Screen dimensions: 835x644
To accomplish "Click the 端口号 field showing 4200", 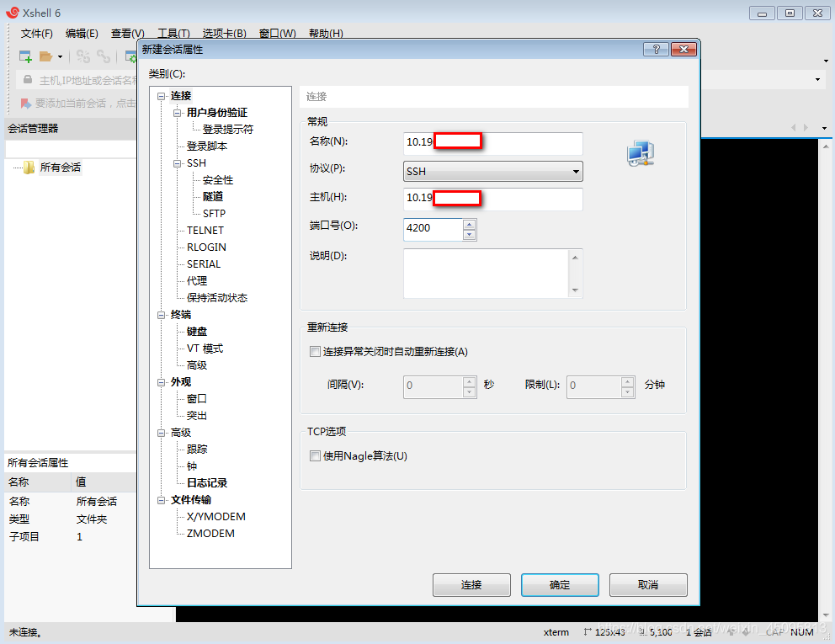I will pyautogui.click(x=433, y=229).
